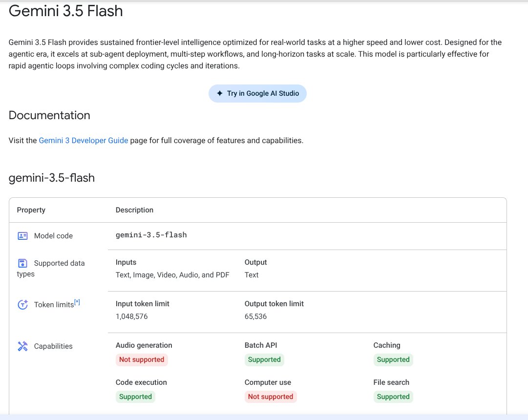Open the Token limits footnote [*] link
Viewport: 528px width, 420px height.
(77, 302)
